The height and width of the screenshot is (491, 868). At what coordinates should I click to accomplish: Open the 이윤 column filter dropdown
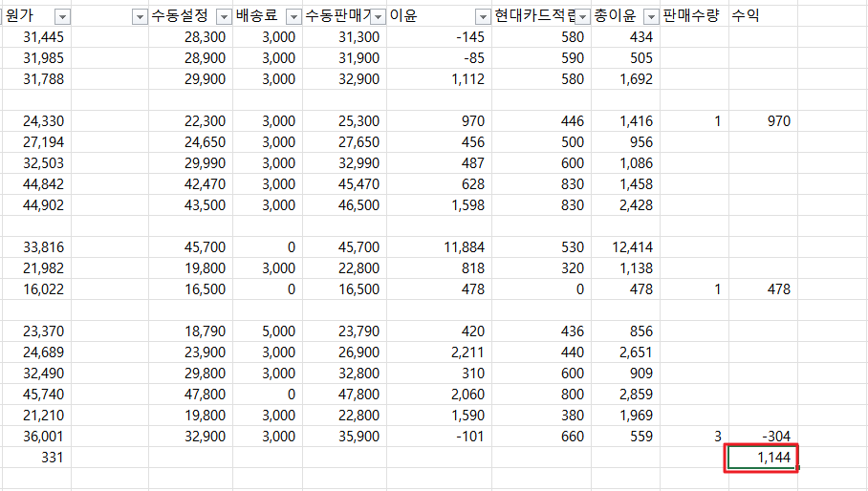tap(484, 17)
